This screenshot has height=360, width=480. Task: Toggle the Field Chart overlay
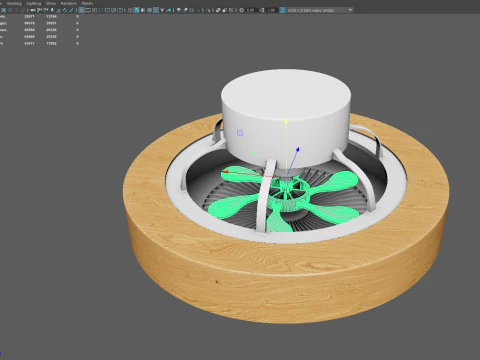pos(107,10)
